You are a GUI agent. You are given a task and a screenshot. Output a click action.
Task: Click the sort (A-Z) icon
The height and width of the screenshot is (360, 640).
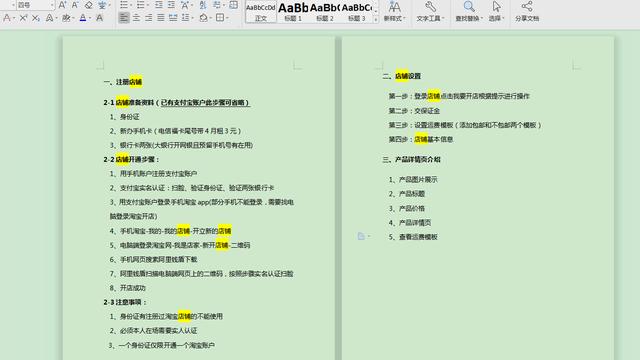click(203, 5)
